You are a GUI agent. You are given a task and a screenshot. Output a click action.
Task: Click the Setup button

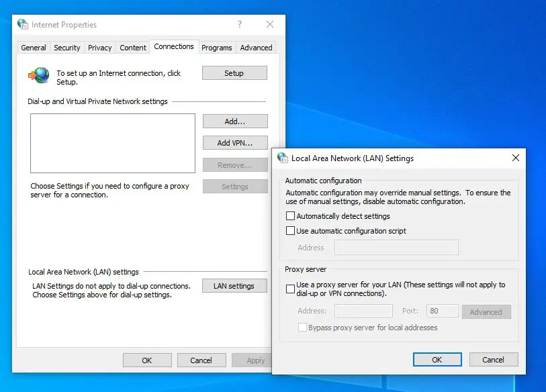coord(234,72)
